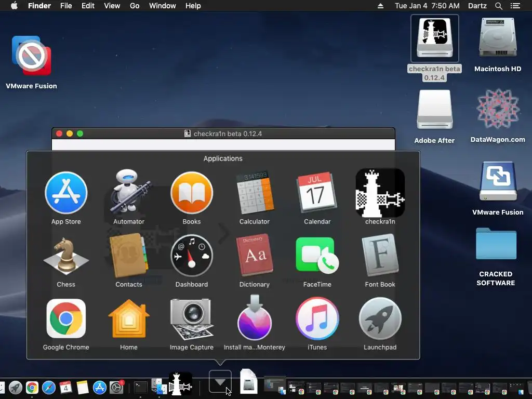Click the Dartz user name in menu bar

point(477,6)
